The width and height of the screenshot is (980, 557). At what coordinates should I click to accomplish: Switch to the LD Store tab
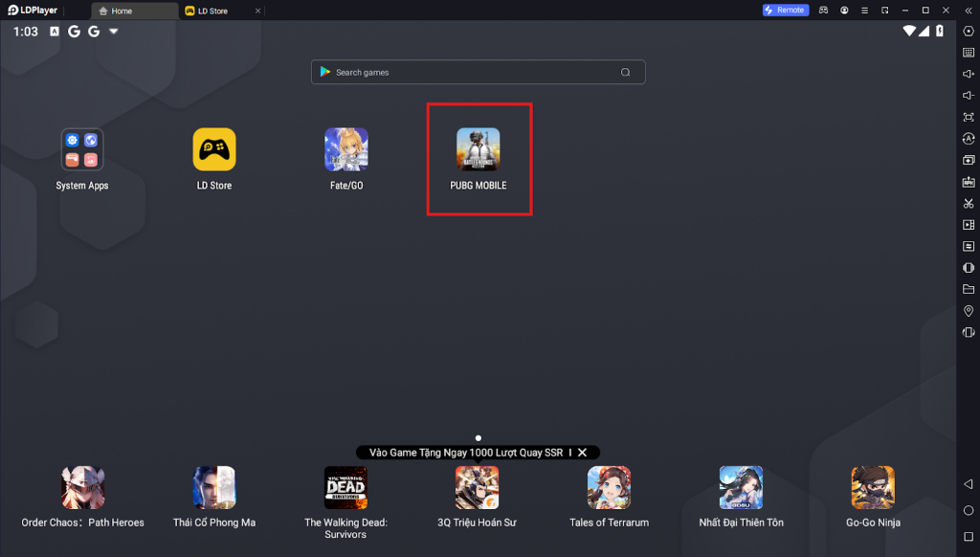pos(212,11)
